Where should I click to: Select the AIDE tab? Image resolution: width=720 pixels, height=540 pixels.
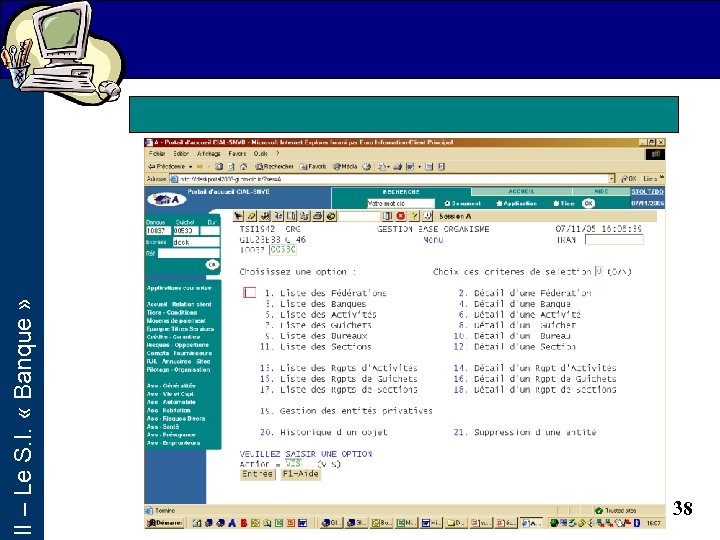601,191
